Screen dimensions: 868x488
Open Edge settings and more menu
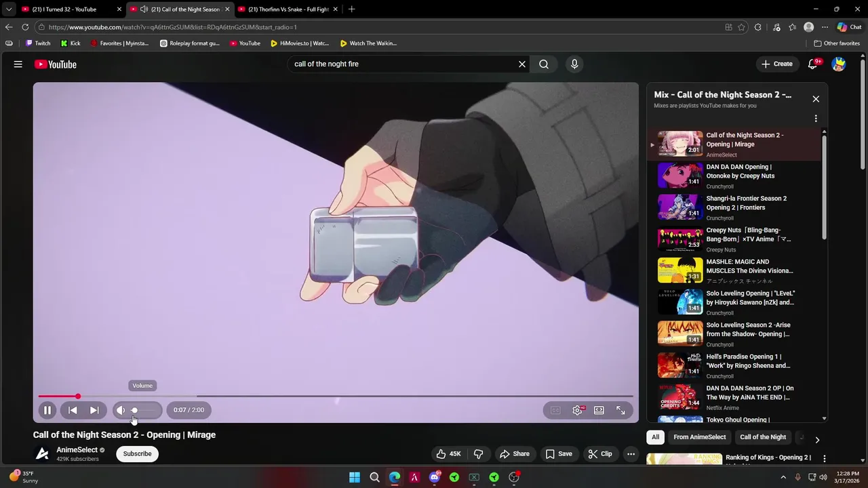pos(825,27)
